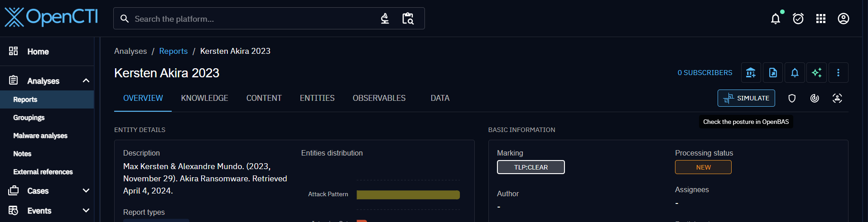Open the user profile account icon
This screenshot has height=222, width=868.
(844, 19)
